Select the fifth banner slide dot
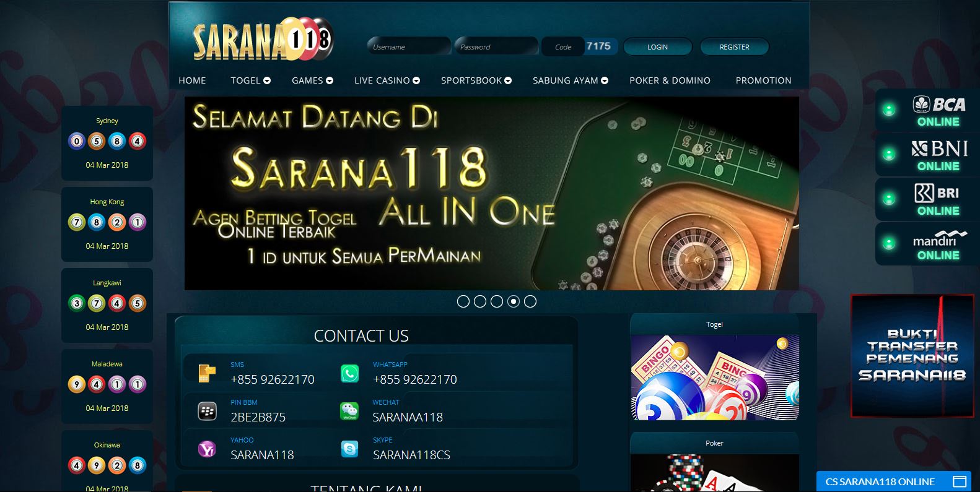980x492 pixels. coord(530,301)
